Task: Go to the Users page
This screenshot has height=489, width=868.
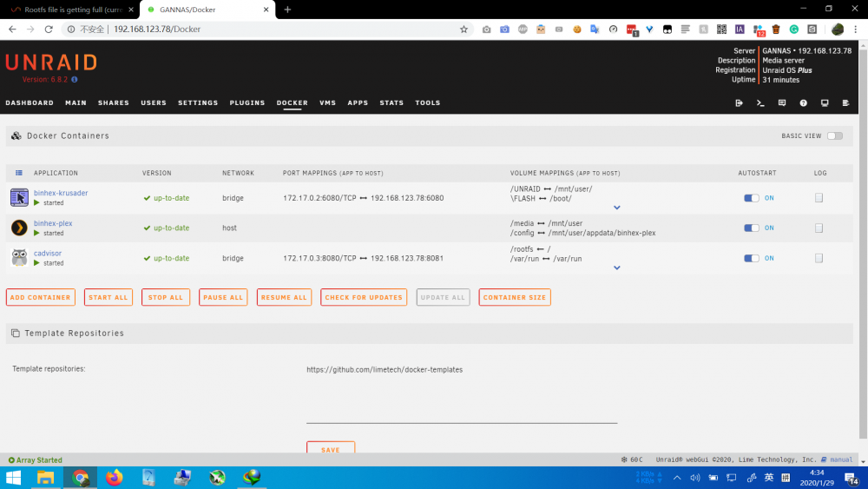Action: pyautogui.click(x=154, y=103)
